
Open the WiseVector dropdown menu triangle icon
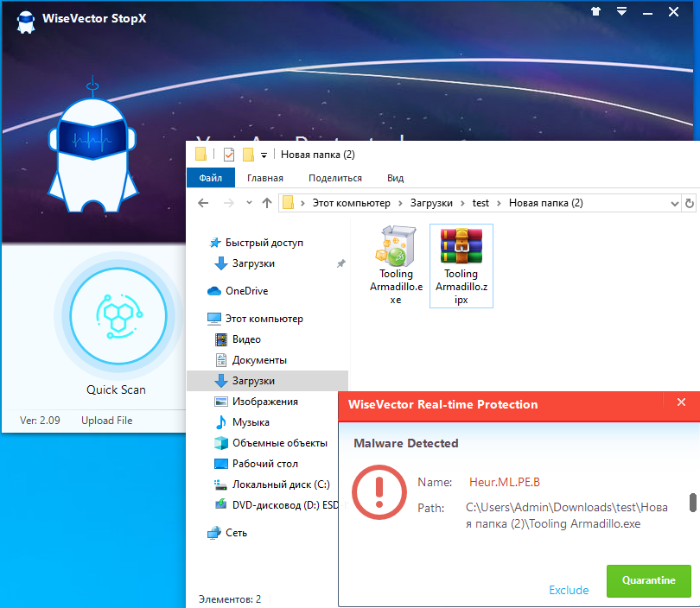[621, 11]
